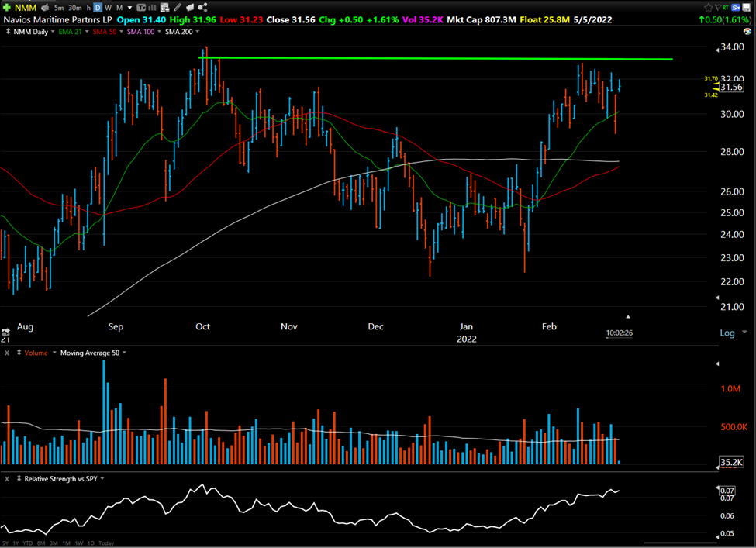
Task: Close the Volume pane with its X
Action: pyautogui.click(x=7, y=353)
